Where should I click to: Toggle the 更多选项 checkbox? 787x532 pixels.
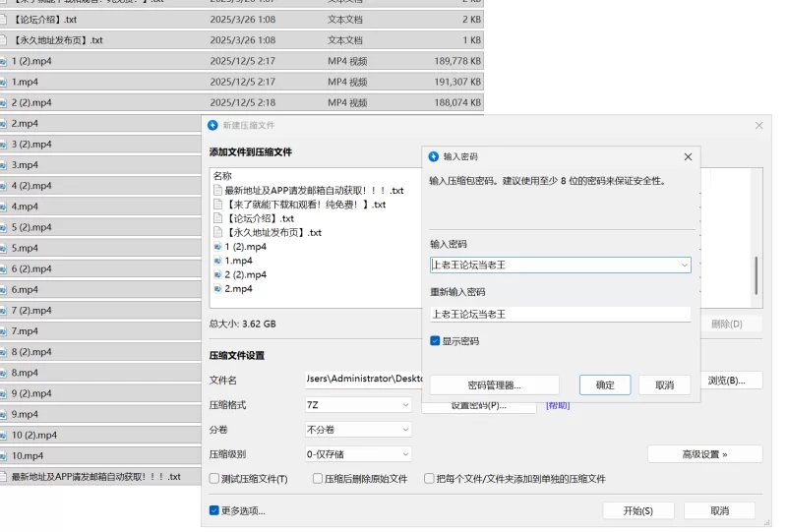coord(214,510)
